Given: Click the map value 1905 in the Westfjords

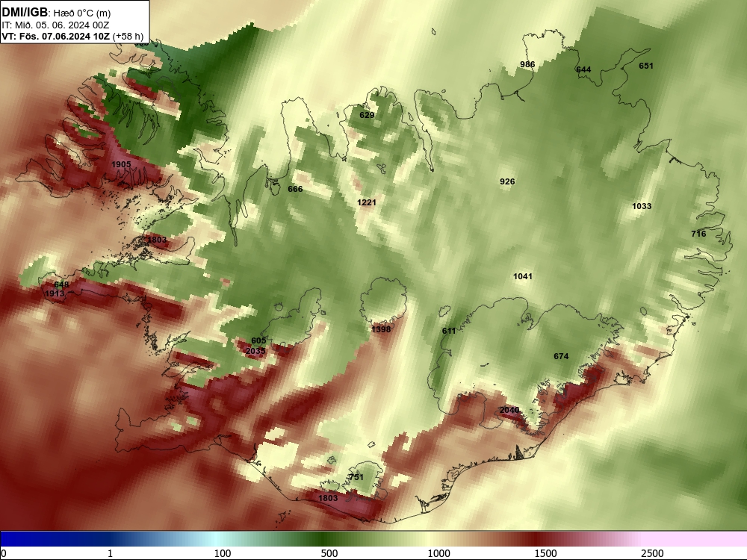Looking at the screenshot, I should pyautogui.click(x=121, y=164).
